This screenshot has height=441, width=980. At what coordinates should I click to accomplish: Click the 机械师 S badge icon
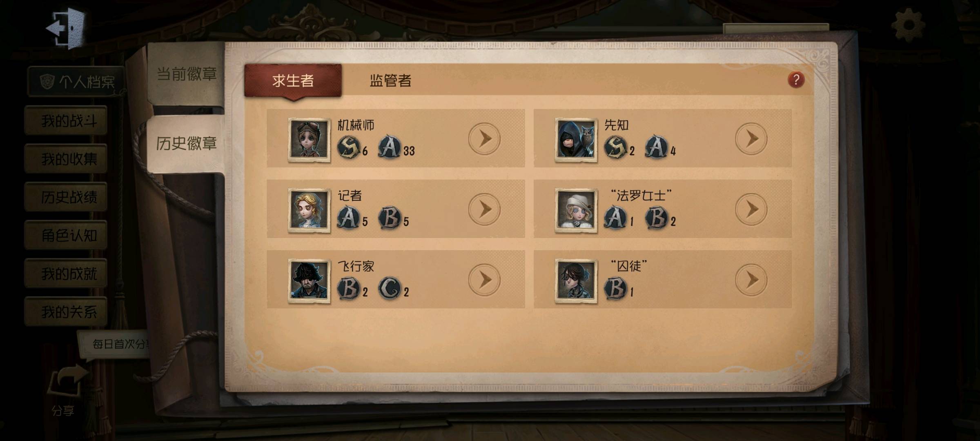[349, 147]
